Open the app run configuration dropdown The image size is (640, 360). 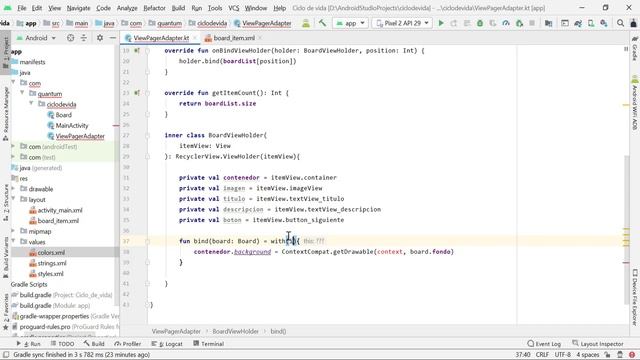point(351,23)
